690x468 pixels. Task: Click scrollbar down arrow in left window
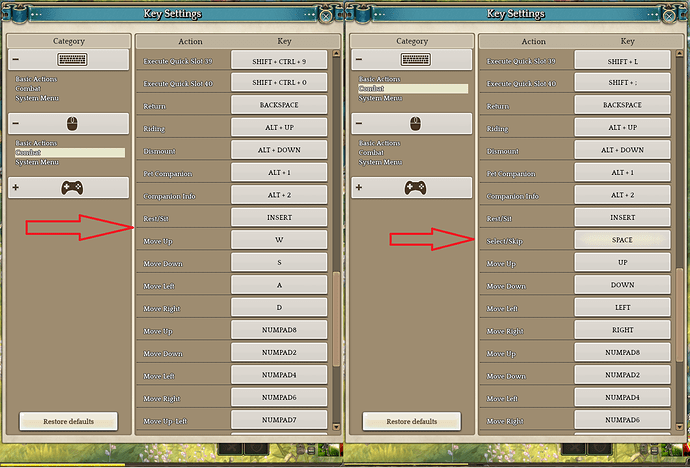pyautogui.click(x=336, y=426)
